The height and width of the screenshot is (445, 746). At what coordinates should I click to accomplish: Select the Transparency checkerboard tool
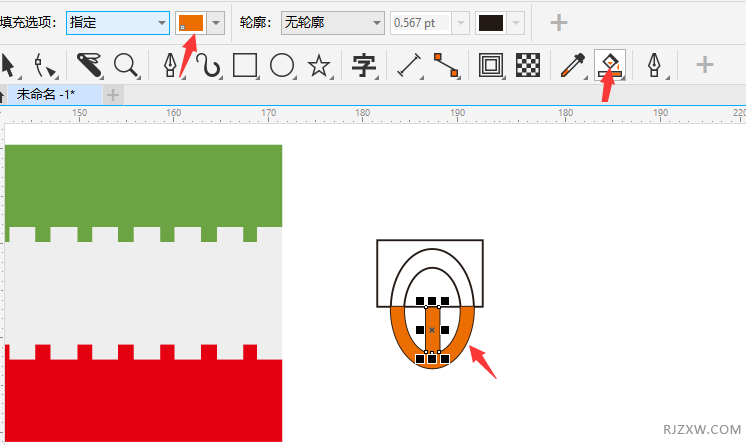pos(528,65)
